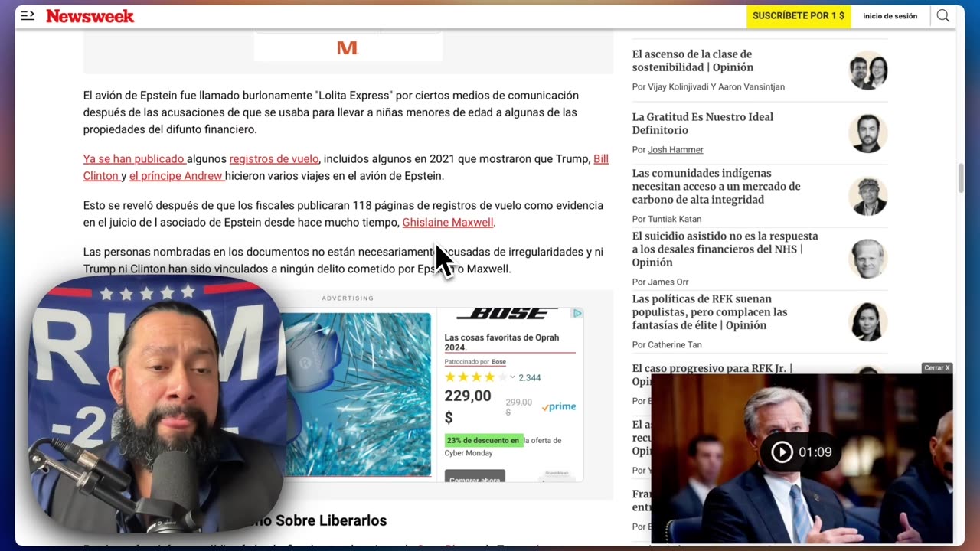Open the hamburger navigation menu
Screen dimensions: 980x551
pos(28,15)
